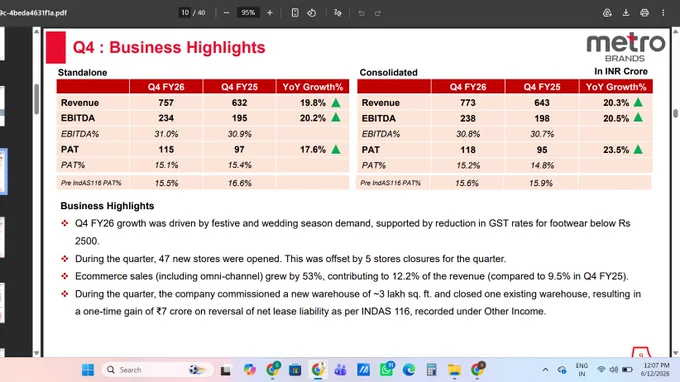Open Wi-Fi network settings in the tray
This screenshot has width=680, height=382.
pos(601,370)
